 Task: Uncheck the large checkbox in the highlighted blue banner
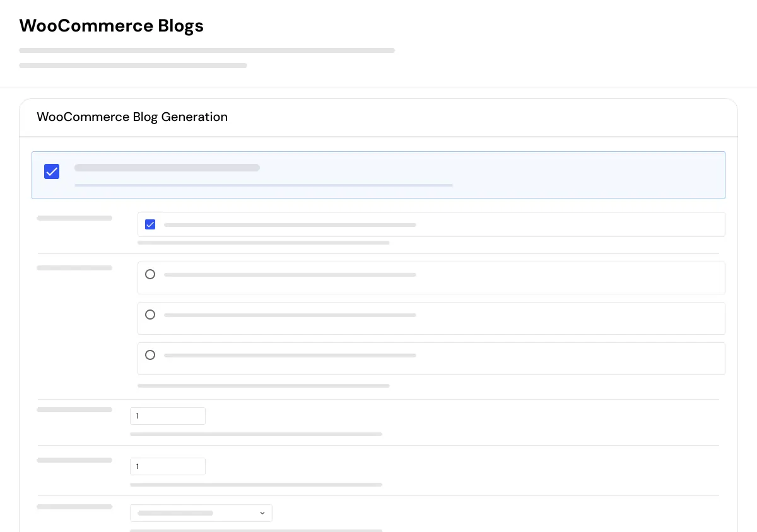pyautogui.click(x=52, y=171)
